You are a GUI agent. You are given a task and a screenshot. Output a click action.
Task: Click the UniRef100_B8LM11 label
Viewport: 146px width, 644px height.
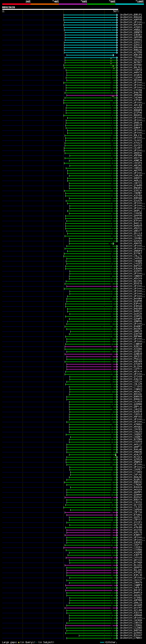pos(131,67)
